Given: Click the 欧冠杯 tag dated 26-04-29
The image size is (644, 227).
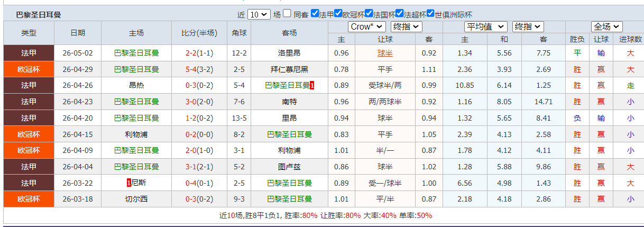Looking at the screenshot, I should pos(29,69).
